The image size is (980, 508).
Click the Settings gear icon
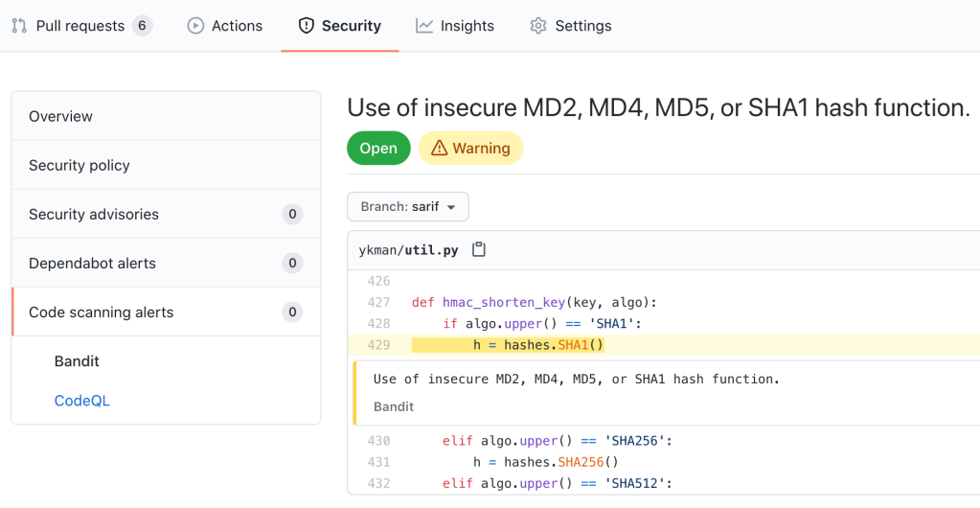[538, 26]
